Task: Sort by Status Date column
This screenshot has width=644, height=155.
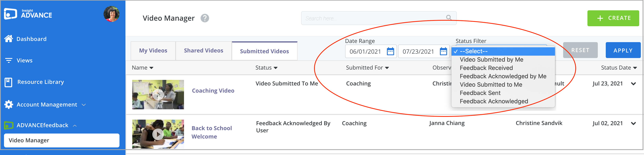Action: pos(619,68)
